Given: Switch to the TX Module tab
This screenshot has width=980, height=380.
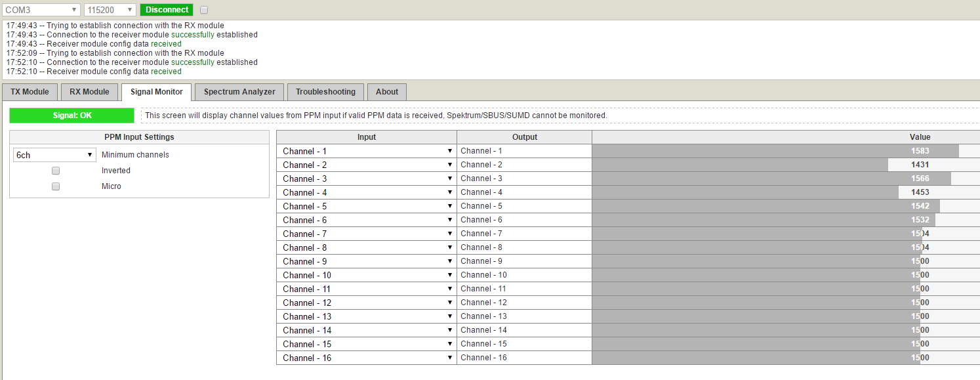Looking at the screenshot, I should (x=30, y=92).
